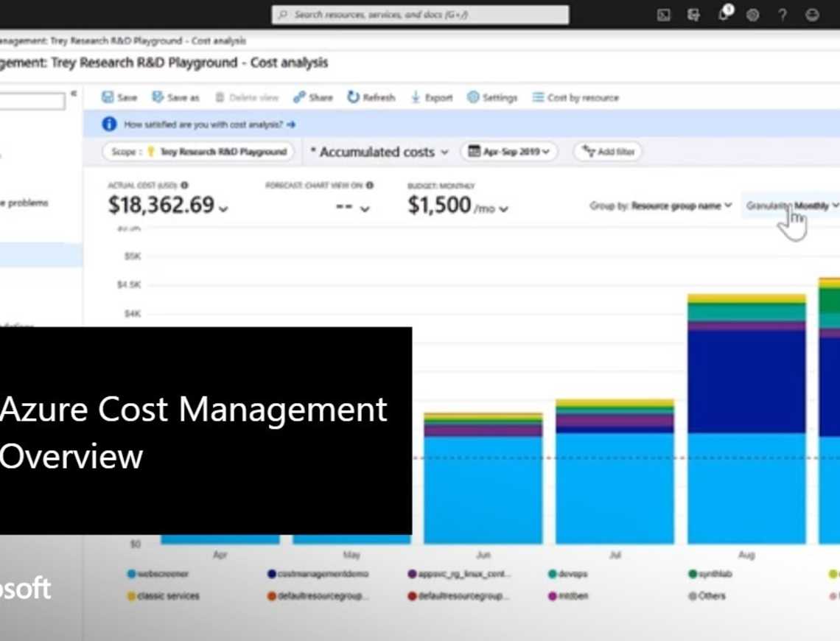
Task: Open the Help question mark icon
Action: coord(781,15)
